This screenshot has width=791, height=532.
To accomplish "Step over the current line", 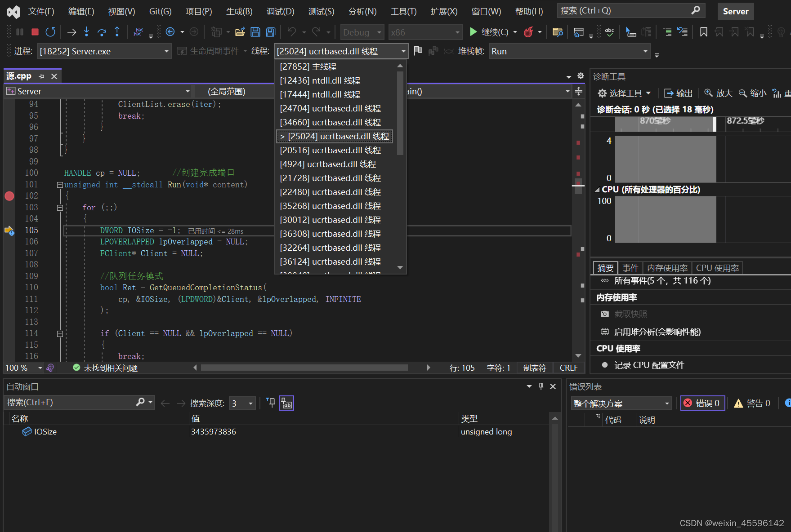I will 102,32.
